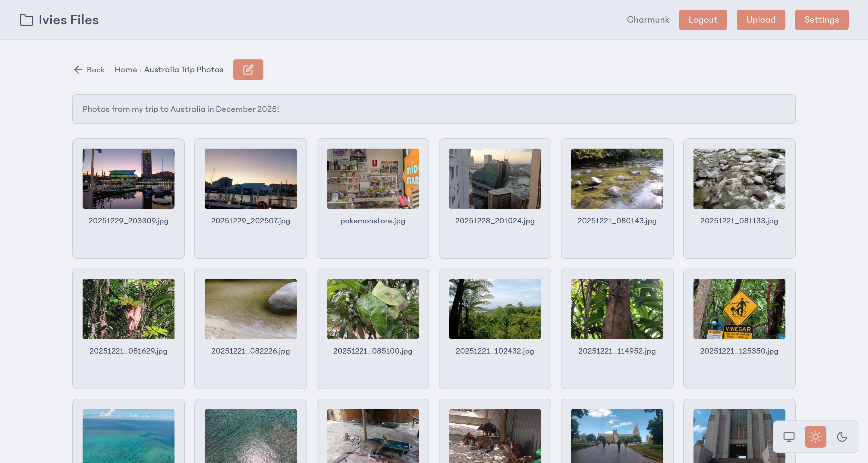868x463 pixels.
Task: Open the pokemonstore.jpg photo
Action: coord(373,179)
